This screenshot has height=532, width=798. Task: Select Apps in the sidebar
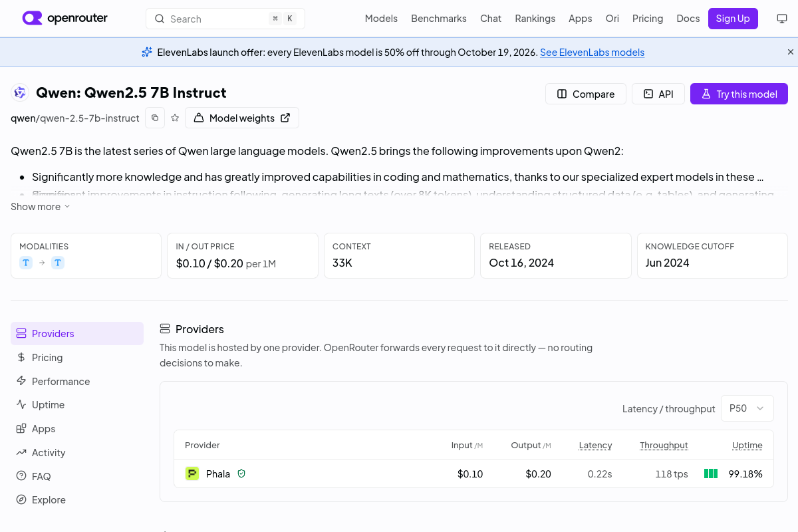(77, 428)
